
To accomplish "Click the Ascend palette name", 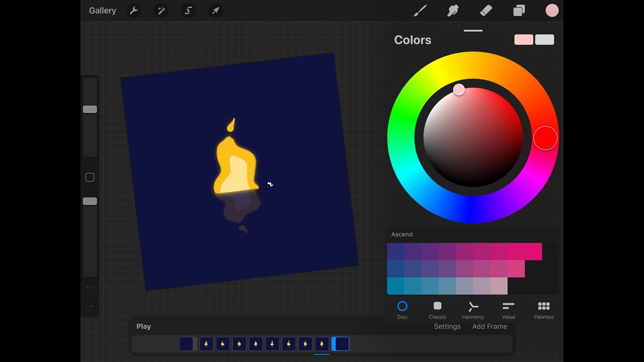I will [402, 234].
